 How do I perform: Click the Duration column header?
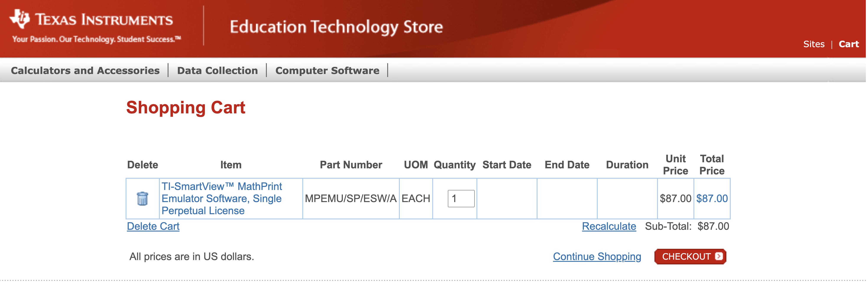tap(627, 165)
